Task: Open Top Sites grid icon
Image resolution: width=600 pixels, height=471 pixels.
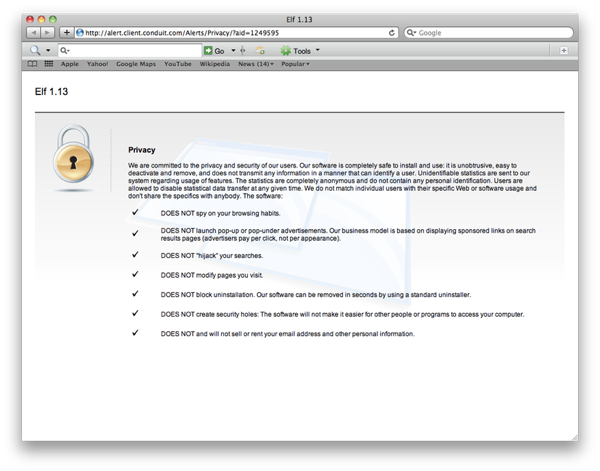Action: (49, 64)
